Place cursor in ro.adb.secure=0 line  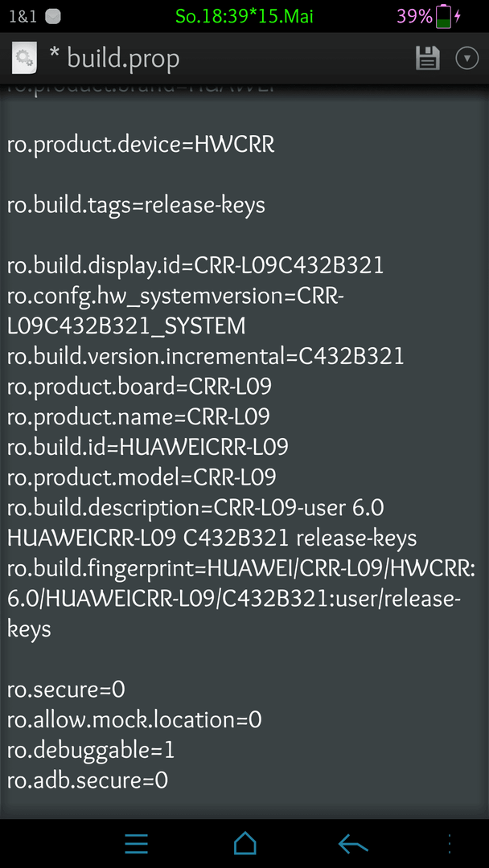point(88,780)
